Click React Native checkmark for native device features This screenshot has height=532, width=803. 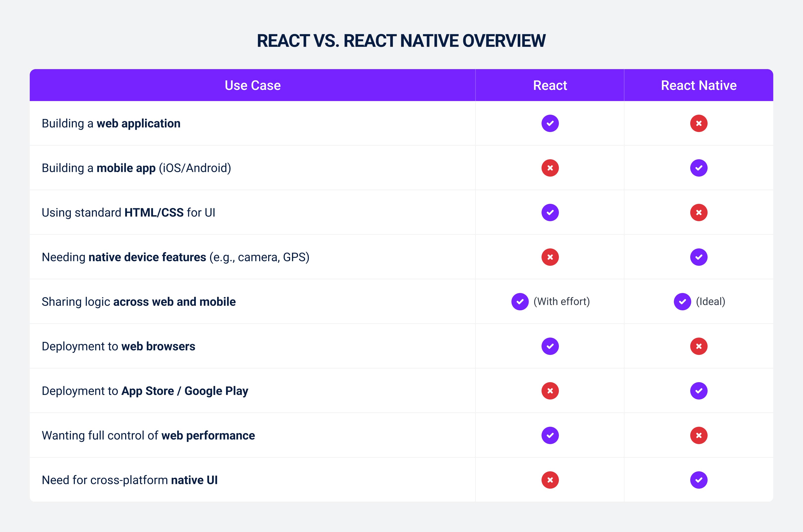point(699,257)
